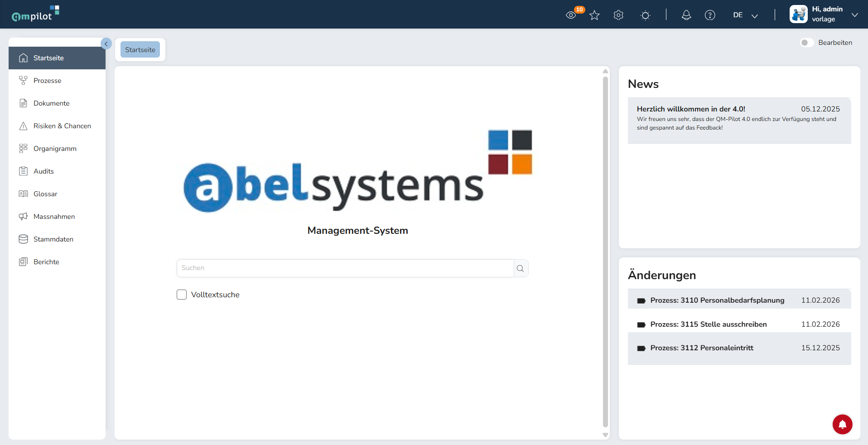868x445 pixels.
Task: Open the watched items eye icon
Action: [571, 15]
